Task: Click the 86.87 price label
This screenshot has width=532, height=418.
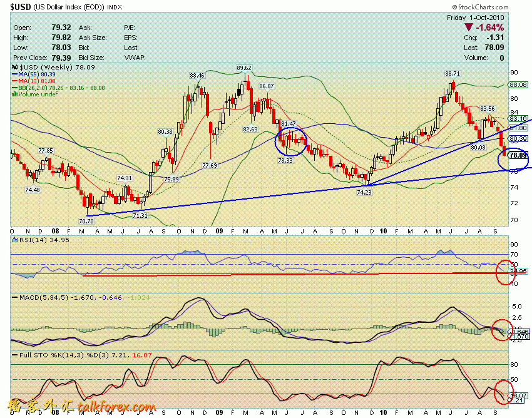Action: 266,86
